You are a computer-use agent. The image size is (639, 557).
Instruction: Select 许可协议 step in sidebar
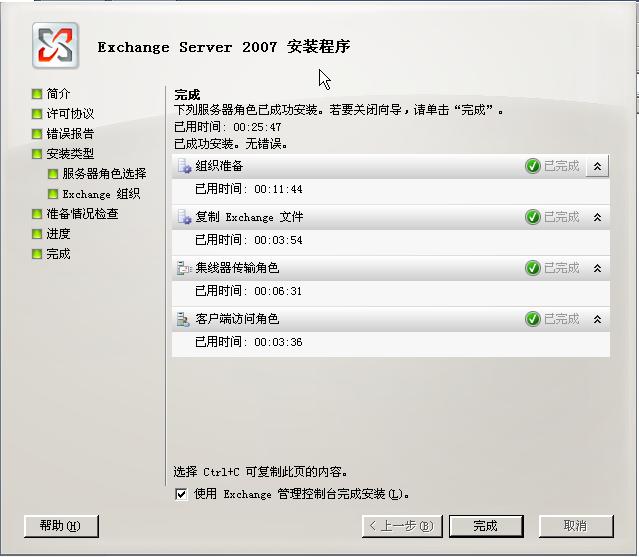70,114
